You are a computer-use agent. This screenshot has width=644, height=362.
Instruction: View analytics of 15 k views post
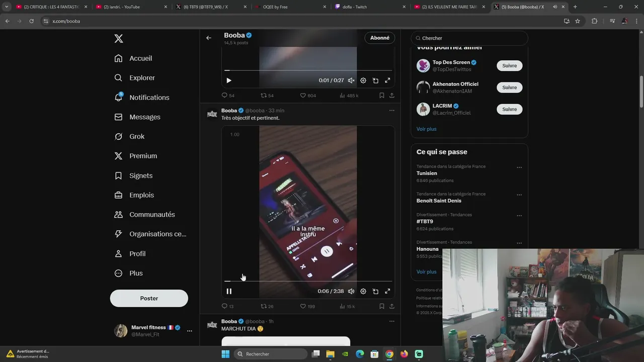pos(348,306)
